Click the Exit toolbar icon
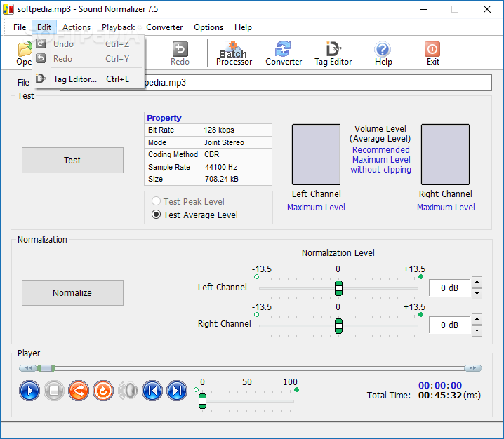The width and height of the screenshot is (504, 439). pyautogui.click(x=432, y=53)
